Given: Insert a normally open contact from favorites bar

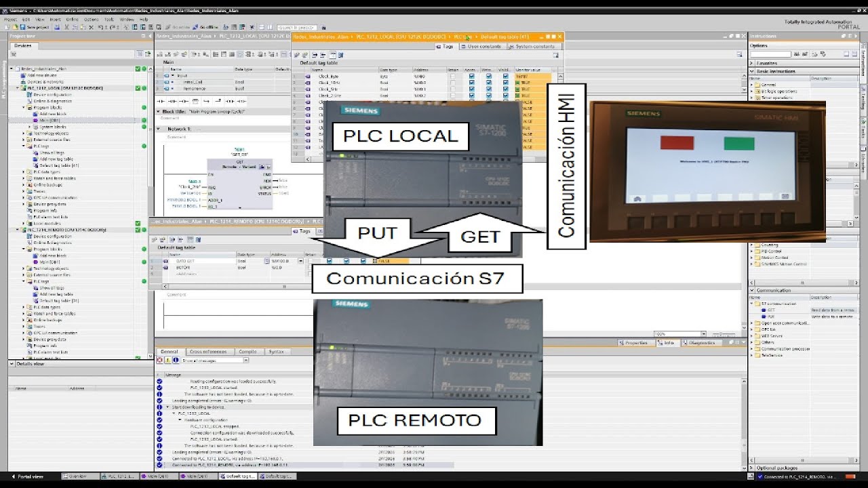Looking at the screenshot, I should pos(161,102).
